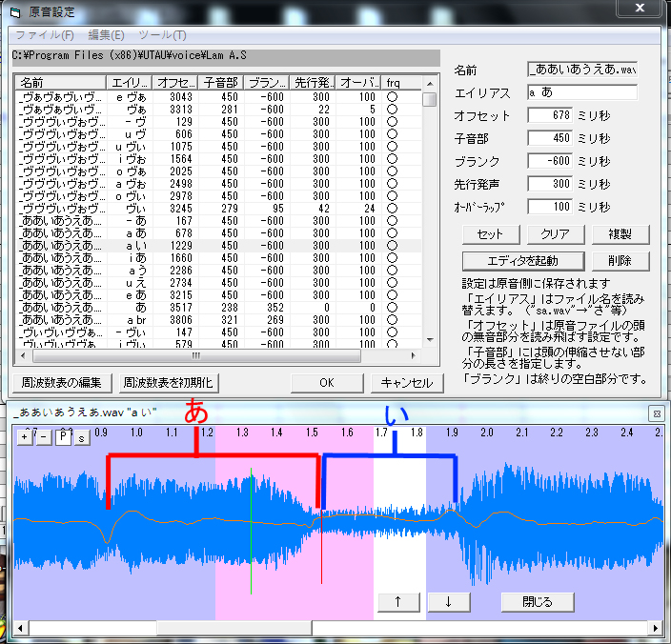This screenshot has width=671, height=644.
Task: Zoom in waveform with plus button
Action: tap(25, 436)
